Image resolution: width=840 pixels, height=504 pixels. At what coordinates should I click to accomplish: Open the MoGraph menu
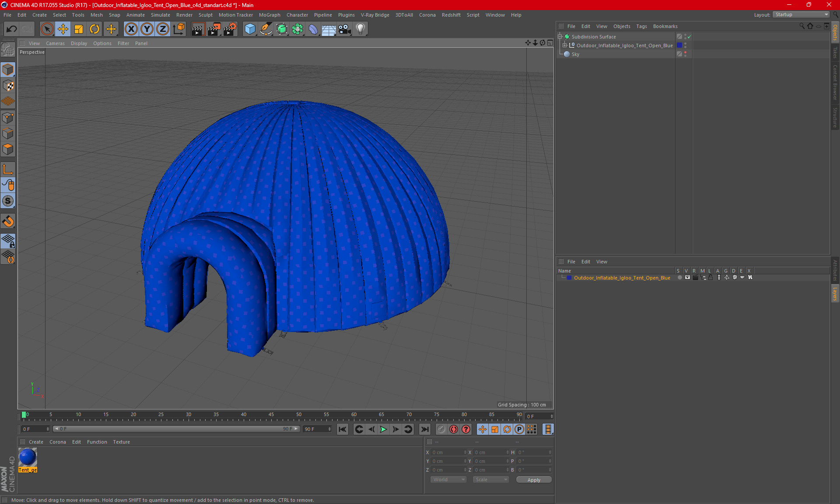(x=269, y=15)
